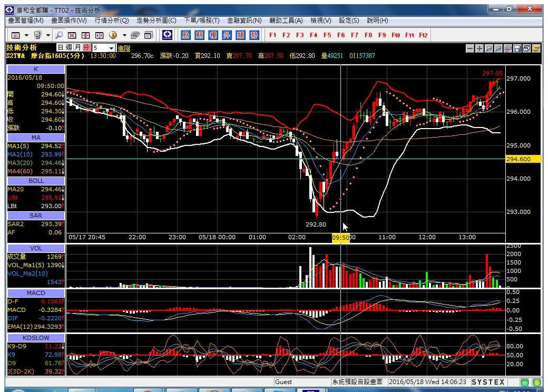The height and width of the screenshot is (392, 548).
Task: Expand dropdown arrow beside first layout icon
Action: click(x=26, y=35)
